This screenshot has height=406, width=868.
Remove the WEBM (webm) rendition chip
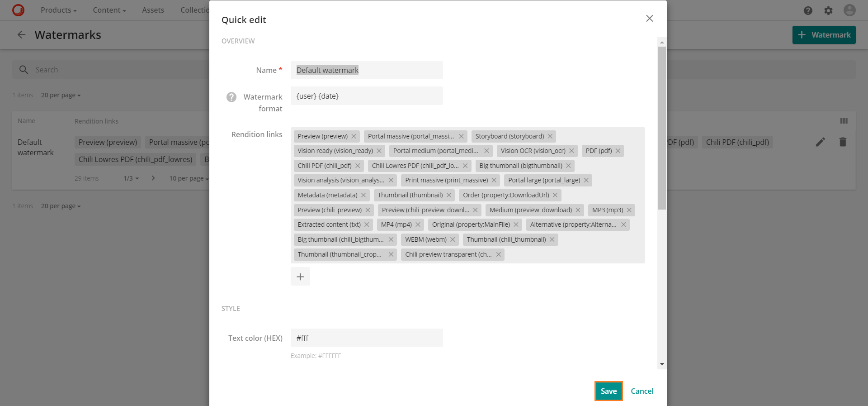[453, 239]
